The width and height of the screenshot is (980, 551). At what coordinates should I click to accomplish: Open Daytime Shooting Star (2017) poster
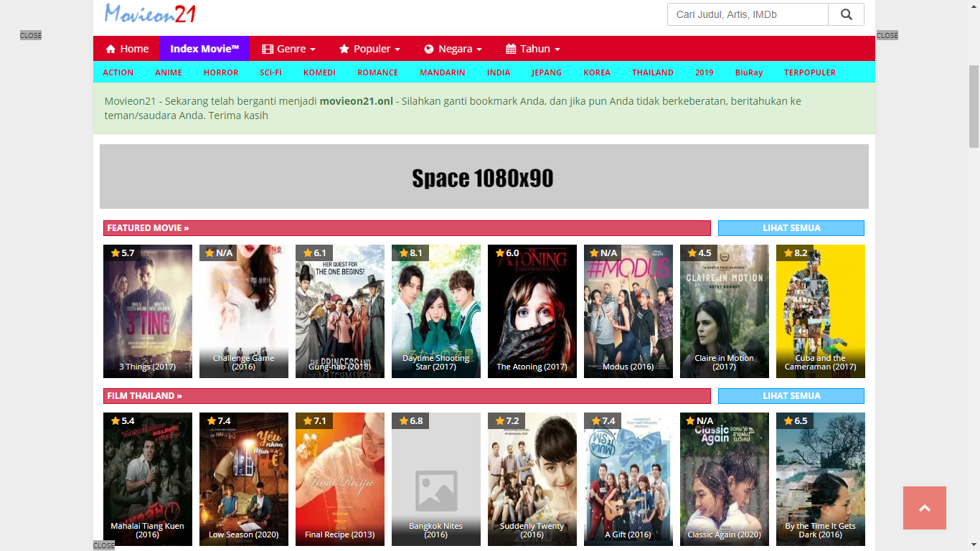tap(436, 311)
